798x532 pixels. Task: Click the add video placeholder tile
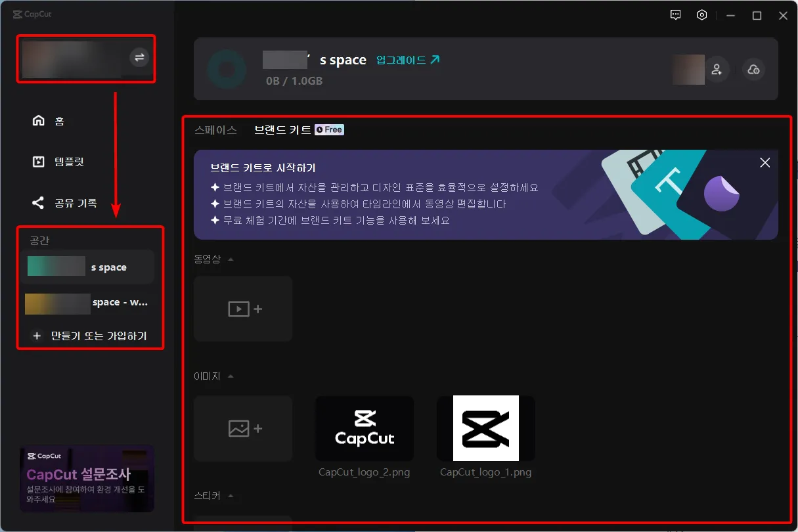tap(243, 309)
